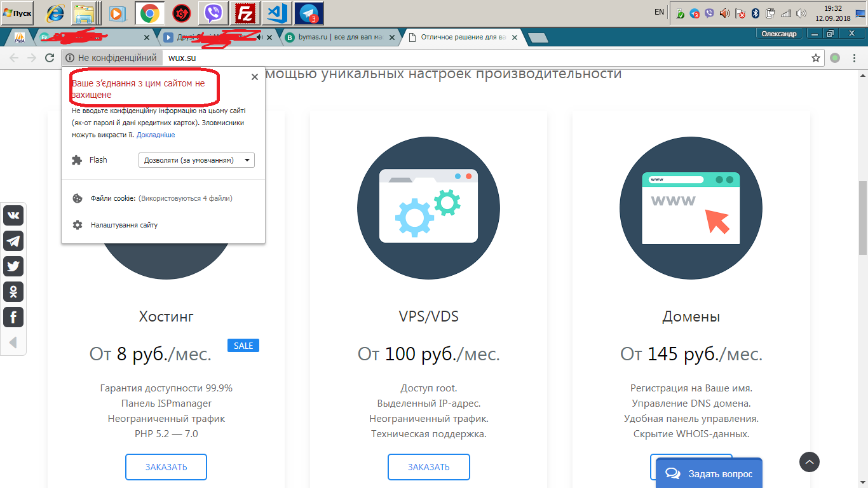
Task: Share page via Telegram sidebar icon
Action: 13,241
